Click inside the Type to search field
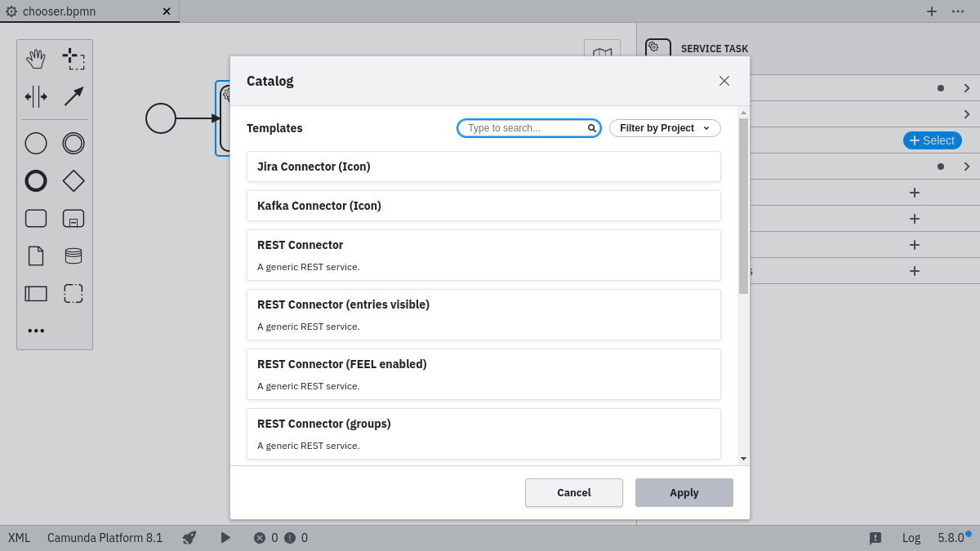980x551 pixels. coord(523,128)
